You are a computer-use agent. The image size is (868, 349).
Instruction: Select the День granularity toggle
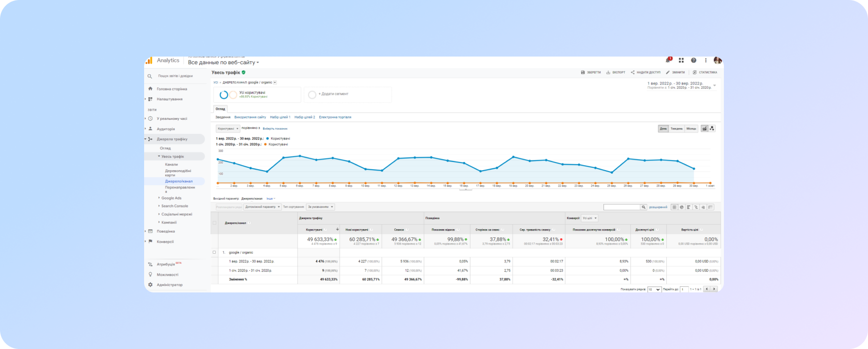tap(663, 129)
